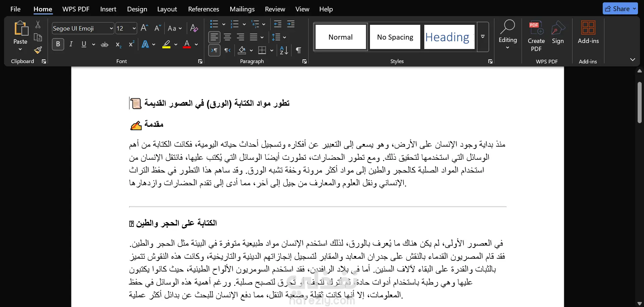Open the File menu
The height and width of the screenshot is (307, 644).
(15, 9)
